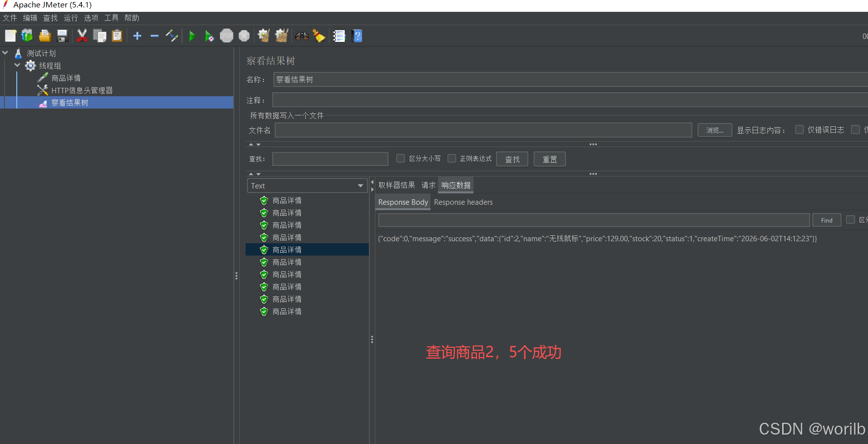This screenshot has width=868, height=444.
Task: Select 测试计划 in the tree
Action: click(x=41, y=53)
